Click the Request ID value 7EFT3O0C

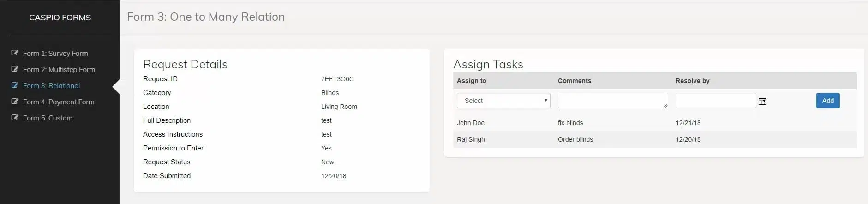pyautogui.click(x=337, y=79)
